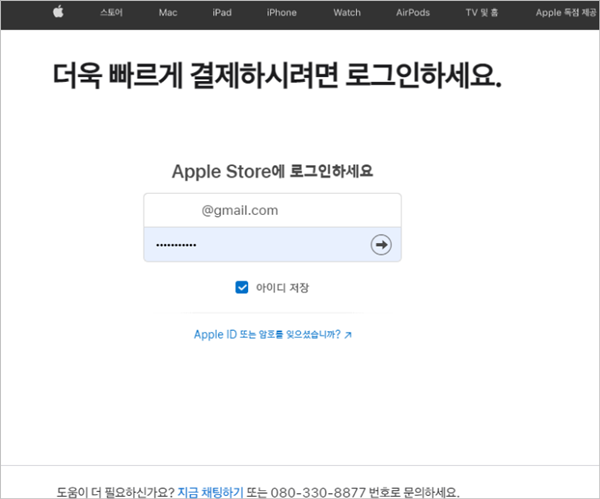Open the TV 및 홈 menu item
Viewport: 600px width, 499px height.
482,13
